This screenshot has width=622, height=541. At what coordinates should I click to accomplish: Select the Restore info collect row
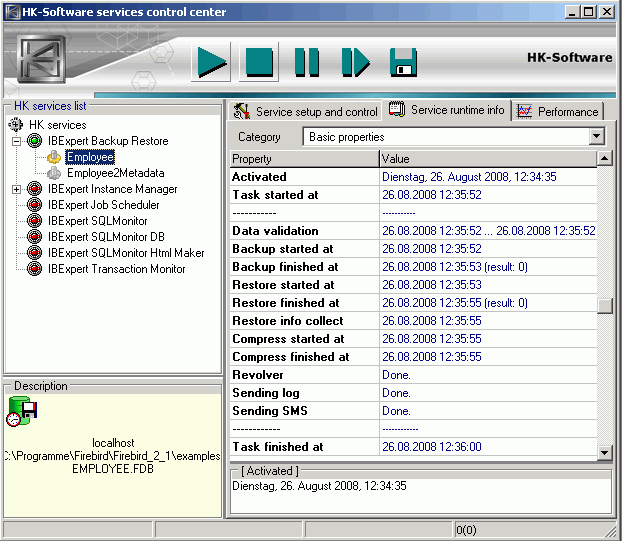pyautogui.click(x=413, y=321)
